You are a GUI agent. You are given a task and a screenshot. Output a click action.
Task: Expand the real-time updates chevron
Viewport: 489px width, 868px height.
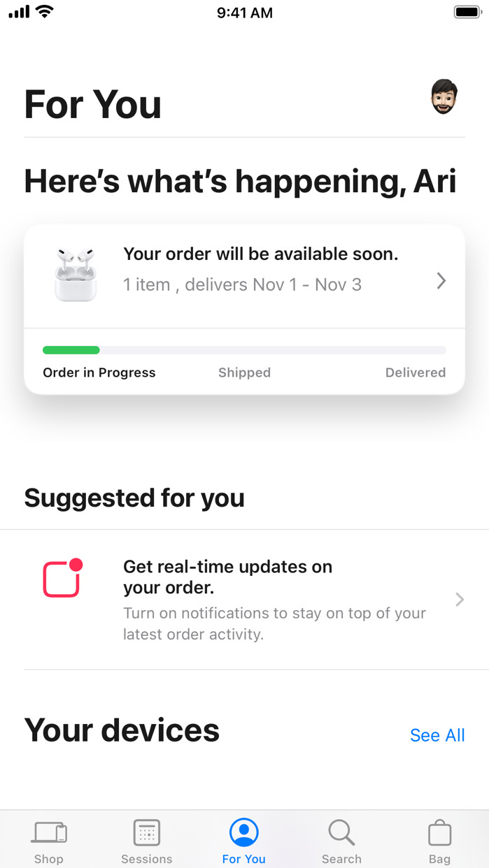(x=460, y=600)
